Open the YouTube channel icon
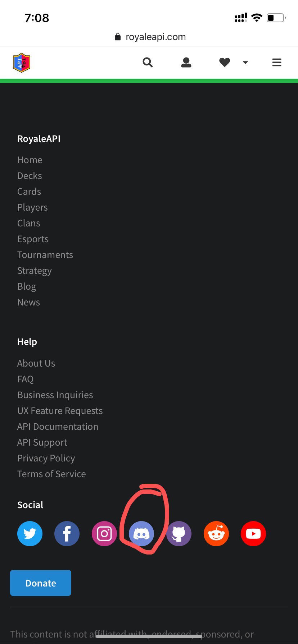Image resolution: width=298 pixels, height=644 pixels. click(253, 534)
